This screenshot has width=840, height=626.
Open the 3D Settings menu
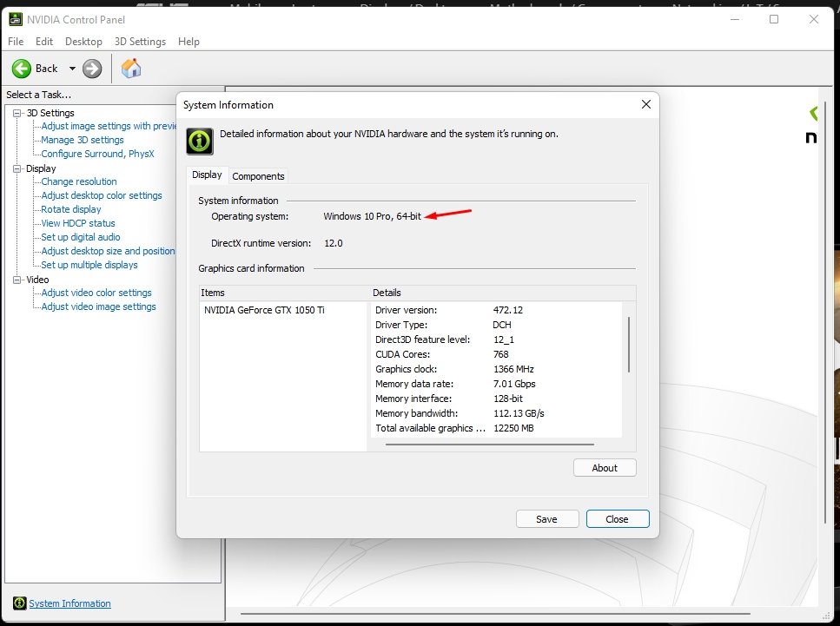pos(140,41)
